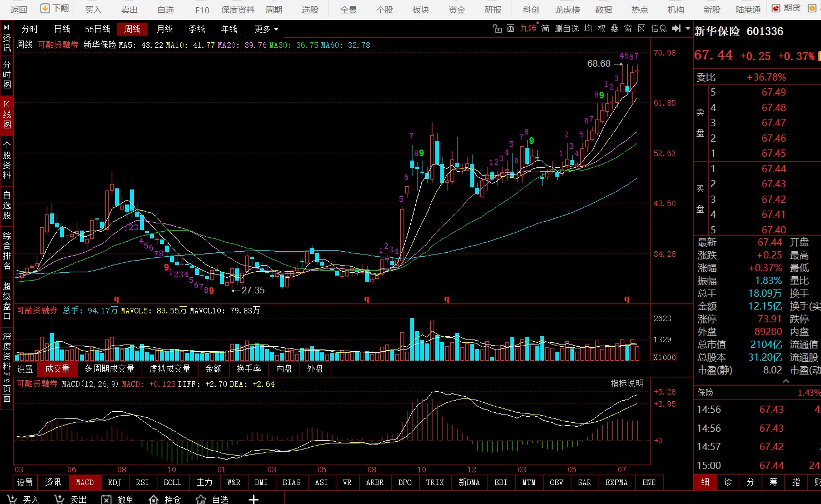Screen dimensions: 821x504
Task: Open the 深度资料 menu item
Action: click(x=238, y=9)
